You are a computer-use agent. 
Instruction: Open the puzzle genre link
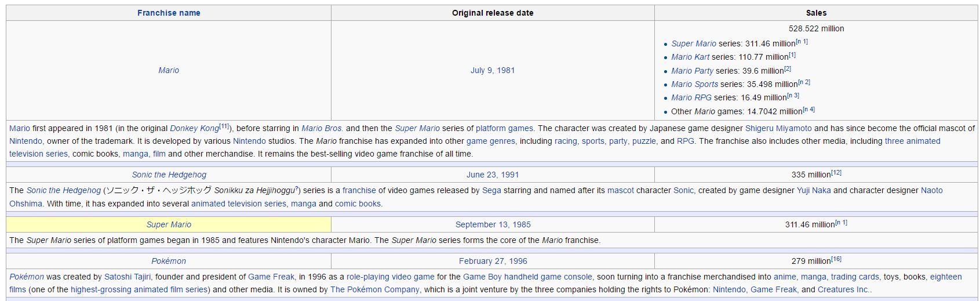point(644,141)
